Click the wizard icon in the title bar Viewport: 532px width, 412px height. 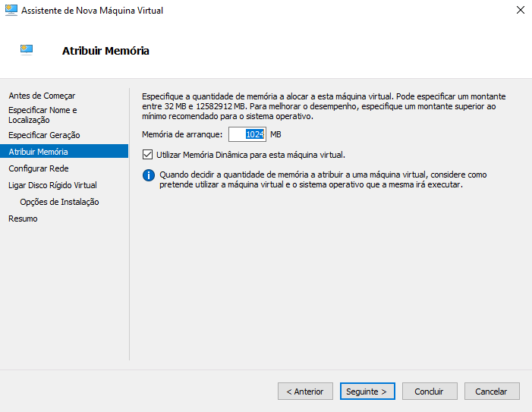[x=11, y=11]
